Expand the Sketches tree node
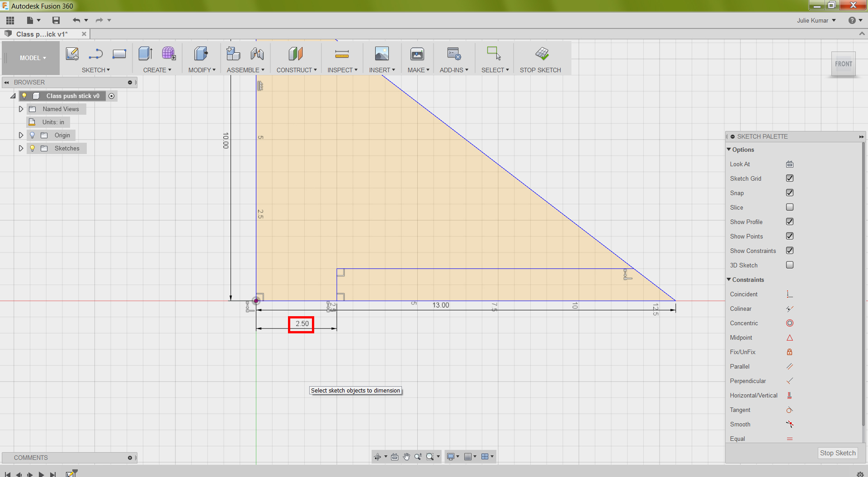The height and width of the screenshot is (477, 868). (21, 148)
